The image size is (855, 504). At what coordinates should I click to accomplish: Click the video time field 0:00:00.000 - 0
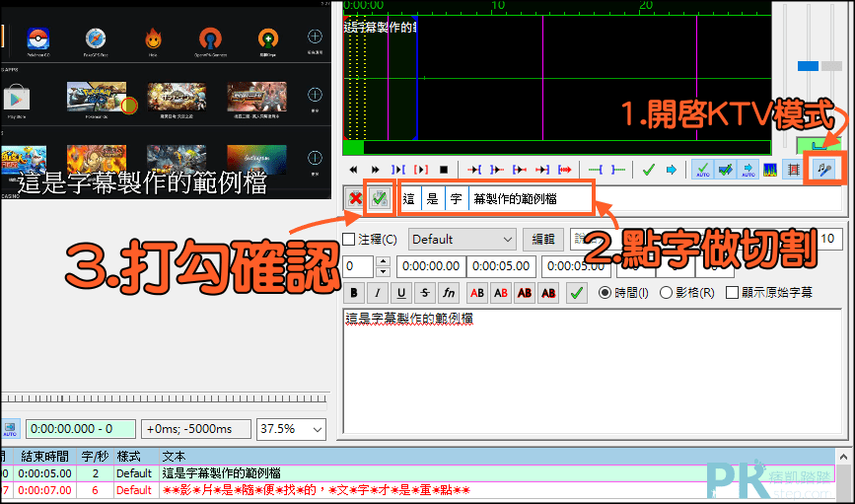tap(81, 429)
